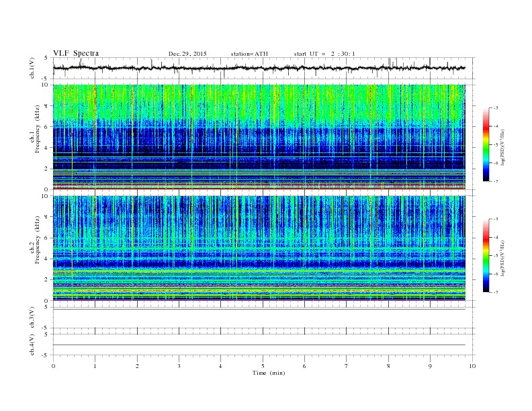Click the ch.2 spectrogram color scale bar
Screen dimensions: 532x411
(x=486, y=255)
